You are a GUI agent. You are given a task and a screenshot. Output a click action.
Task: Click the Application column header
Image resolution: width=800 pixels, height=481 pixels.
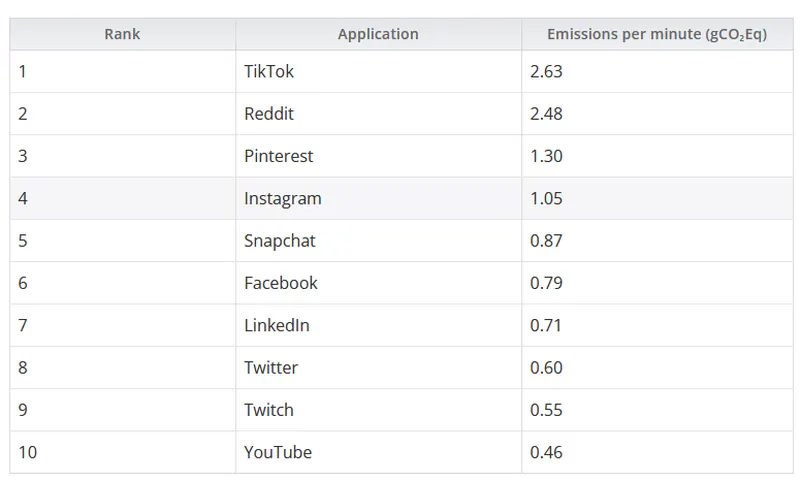(378, 34)
